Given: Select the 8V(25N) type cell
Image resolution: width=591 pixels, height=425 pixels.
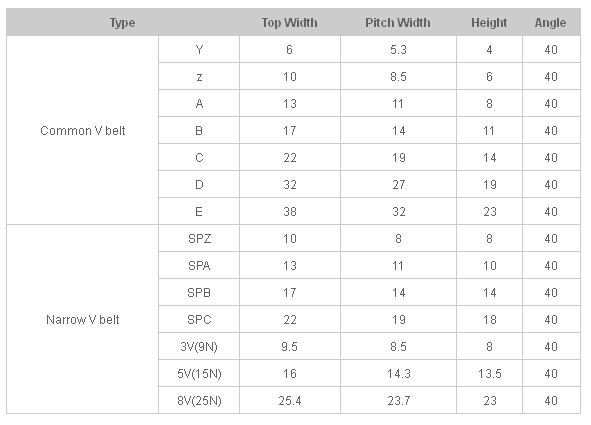Looking at the screenshot, I should point(199,401).
